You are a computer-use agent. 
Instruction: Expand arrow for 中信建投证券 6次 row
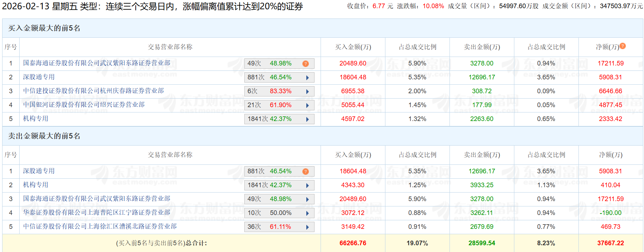[307, 91]
